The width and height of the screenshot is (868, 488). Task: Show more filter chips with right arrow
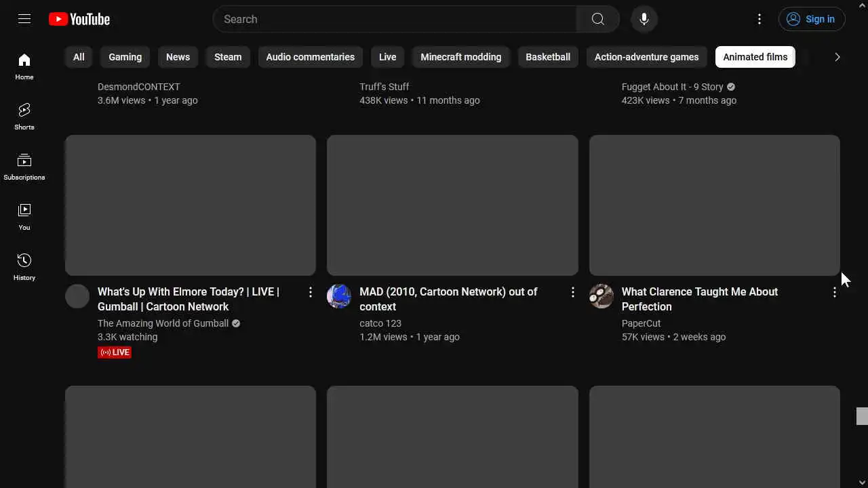tap(837, 57)
